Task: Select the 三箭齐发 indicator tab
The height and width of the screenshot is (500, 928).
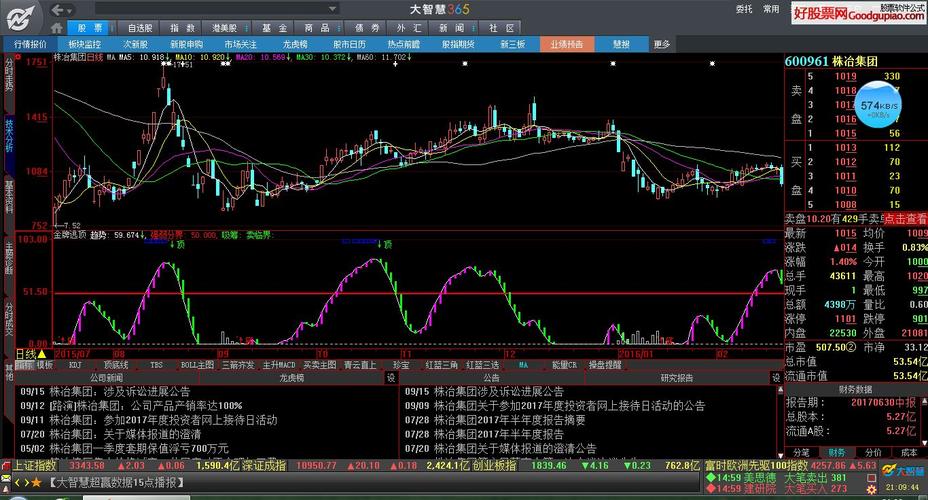Action: 238,365
